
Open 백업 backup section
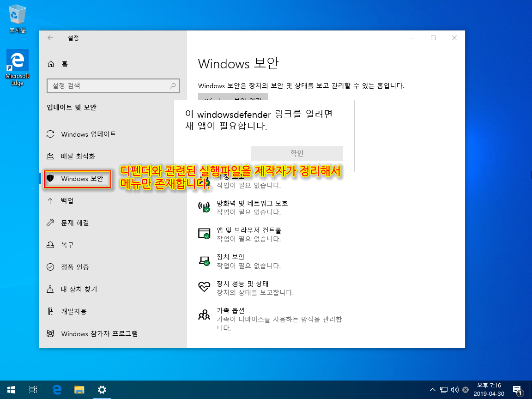113,200
